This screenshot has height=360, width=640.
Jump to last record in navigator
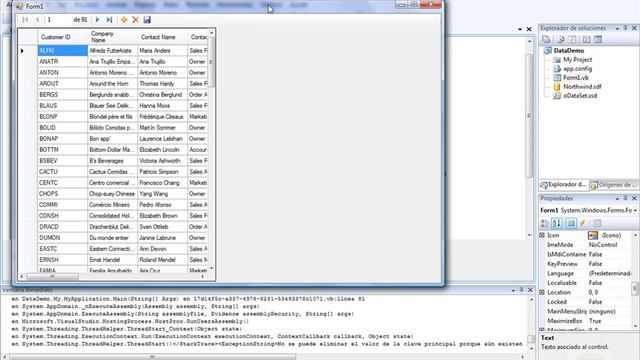coord(109,20)
